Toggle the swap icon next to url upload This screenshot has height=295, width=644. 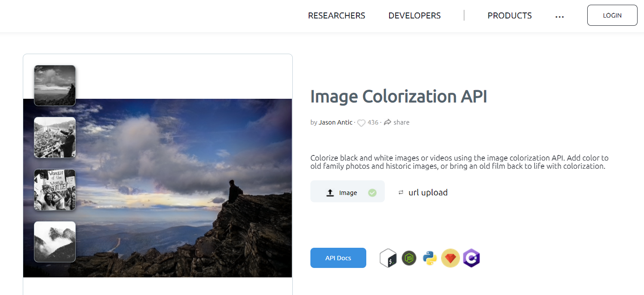401,193
